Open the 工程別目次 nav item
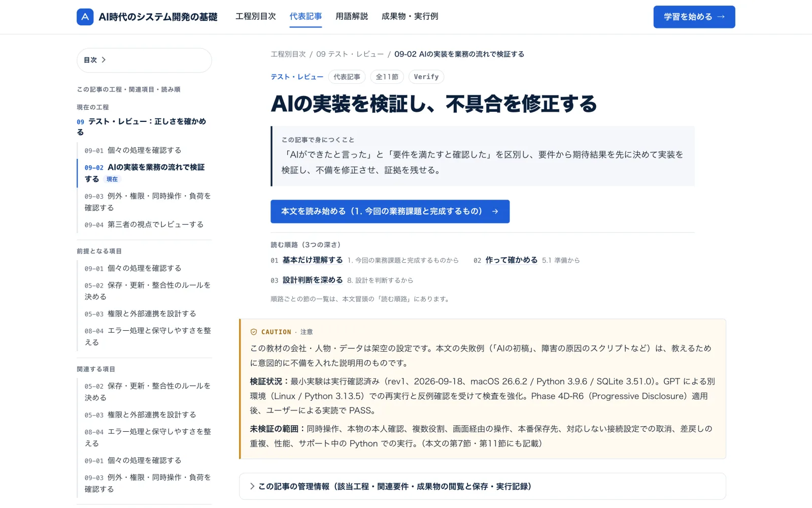The height and width of the screenshot is (508, 812). click(256, 16)
